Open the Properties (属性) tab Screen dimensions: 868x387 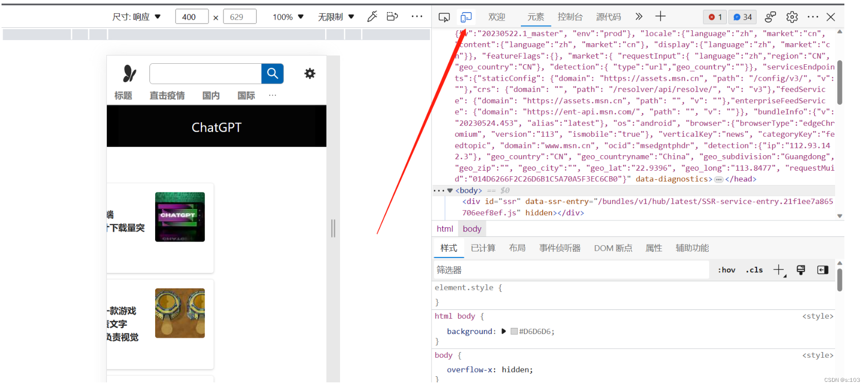(654, 248)
